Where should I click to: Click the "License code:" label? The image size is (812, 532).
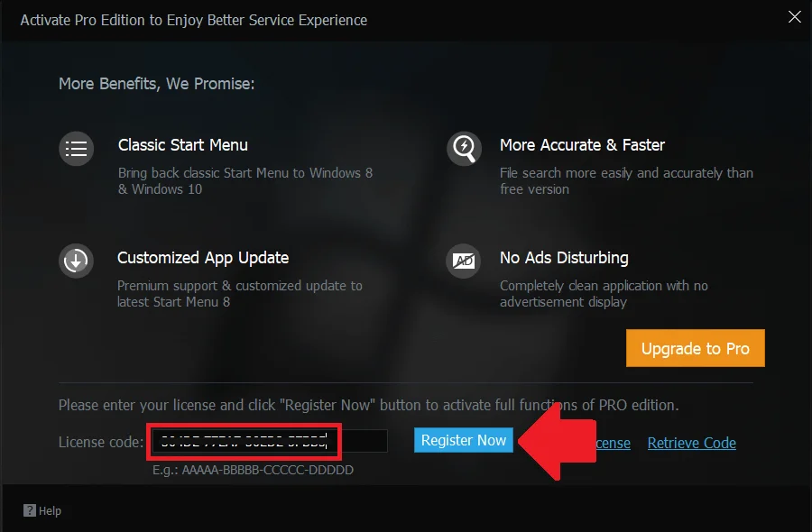[101, 442]
